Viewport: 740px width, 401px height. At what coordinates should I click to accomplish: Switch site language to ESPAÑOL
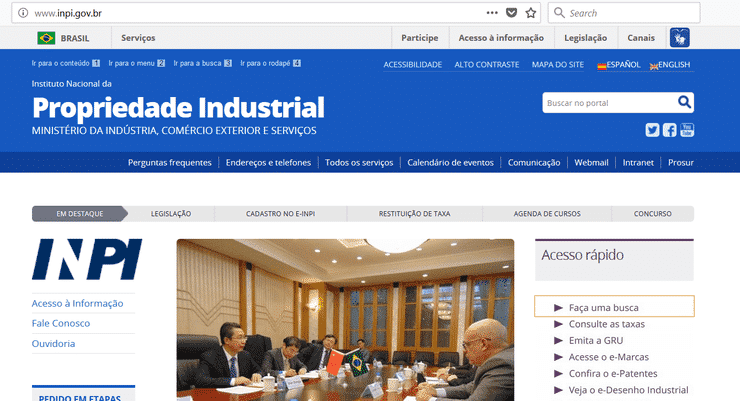point(619,65)
